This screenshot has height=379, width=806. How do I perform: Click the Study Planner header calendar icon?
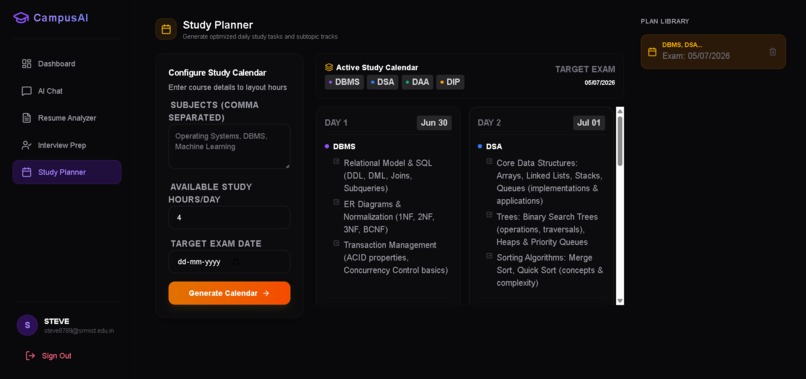point(166,29)
